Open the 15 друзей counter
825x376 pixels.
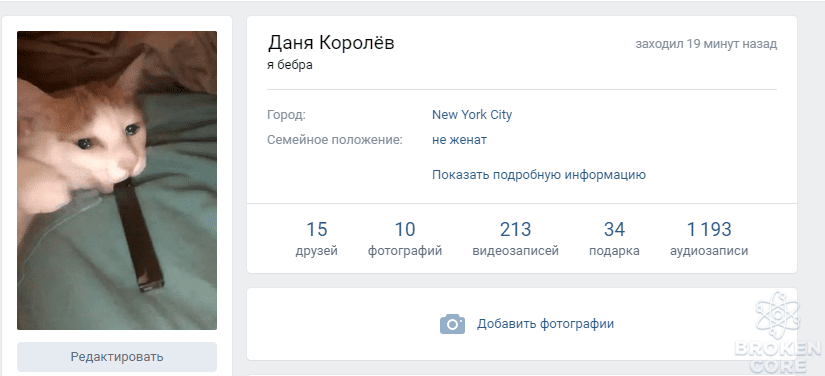coord(317,239)
